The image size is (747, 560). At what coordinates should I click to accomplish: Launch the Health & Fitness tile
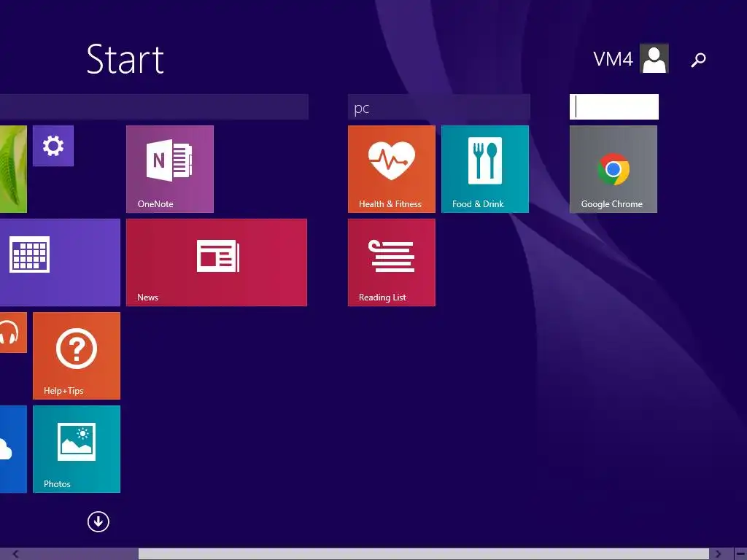coord(391,169)
